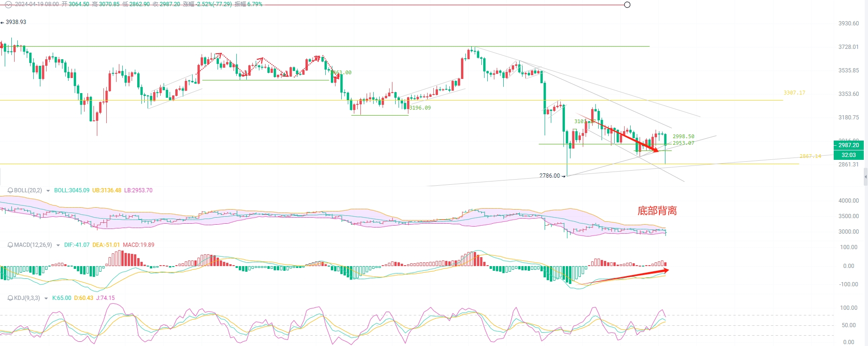Click the high price 3070.85 in header

pos(109,4)
